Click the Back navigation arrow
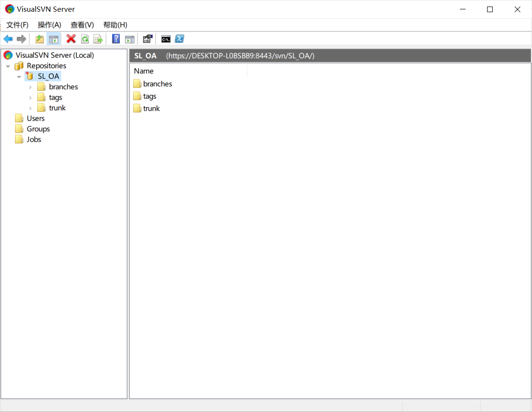Image resolution: width=532 pixels, height=412 pixels. tap(8, 39)
